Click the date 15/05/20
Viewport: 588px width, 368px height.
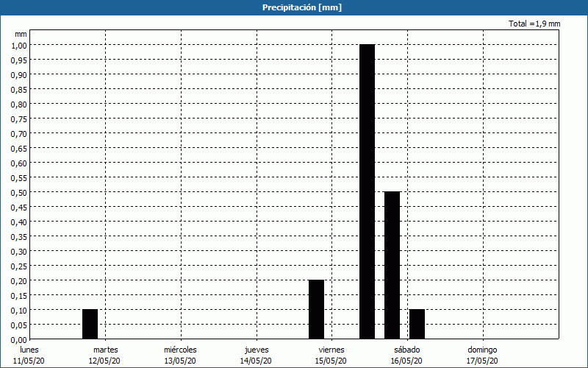pyautogui.click(x=331, y=361)
